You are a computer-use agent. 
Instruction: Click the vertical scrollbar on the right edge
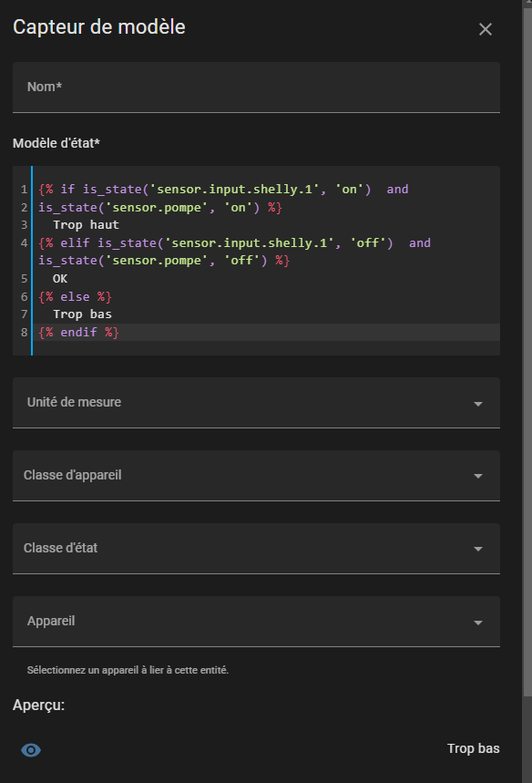tap(527, 349)
